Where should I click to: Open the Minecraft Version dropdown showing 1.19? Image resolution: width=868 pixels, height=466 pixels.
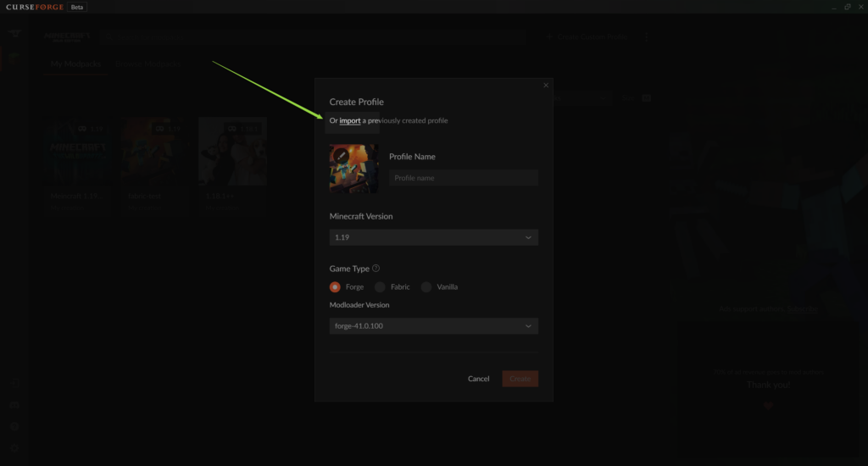coord(433,237)
